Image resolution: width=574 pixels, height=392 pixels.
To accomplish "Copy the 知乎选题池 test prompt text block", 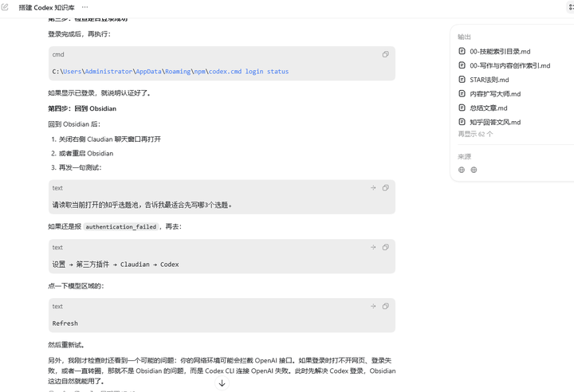I will (x=386, y=188).
